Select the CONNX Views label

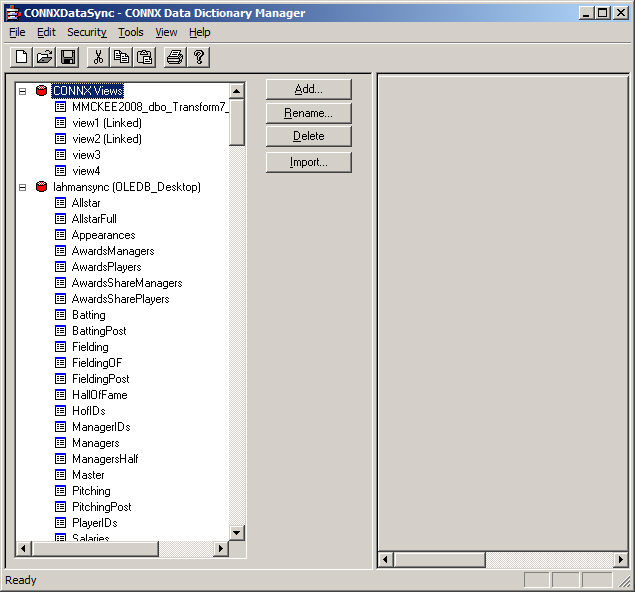(x=88, y=91)
